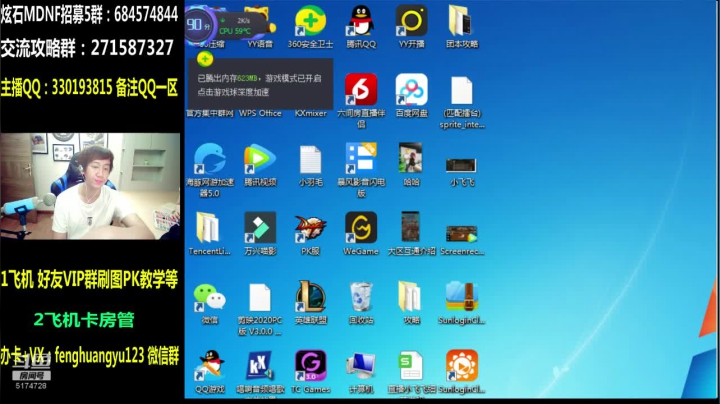Launch the orange SunloginCl... app icon
The height and width of the screenshot is (404, 720).
pos(461,372)
